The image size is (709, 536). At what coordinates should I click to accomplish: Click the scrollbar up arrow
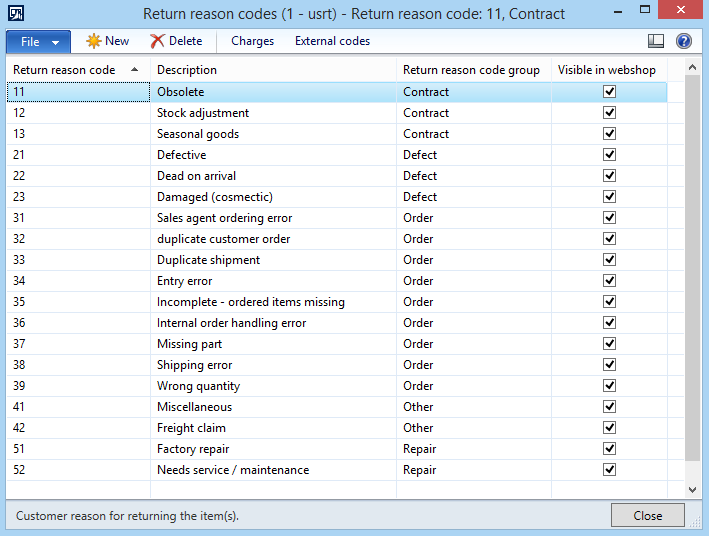pyautogui.click(x=692, y=67)
